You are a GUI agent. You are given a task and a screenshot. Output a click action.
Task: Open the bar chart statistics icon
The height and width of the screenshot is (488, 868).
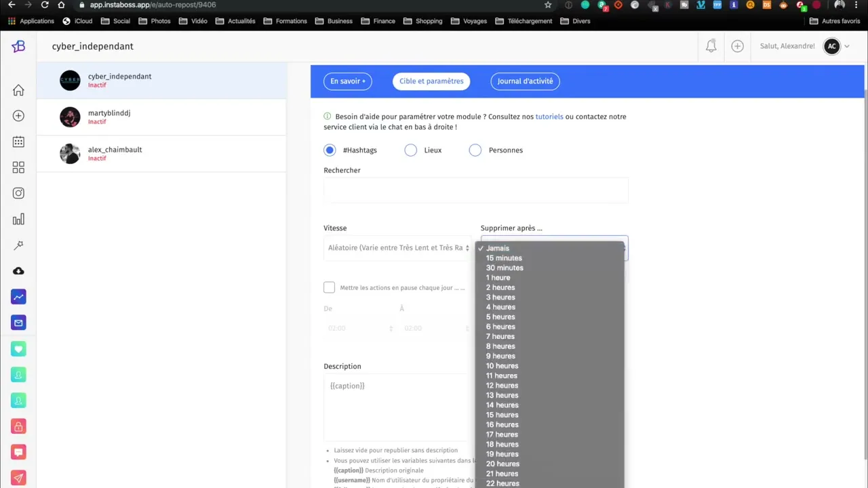coord(18,219)
